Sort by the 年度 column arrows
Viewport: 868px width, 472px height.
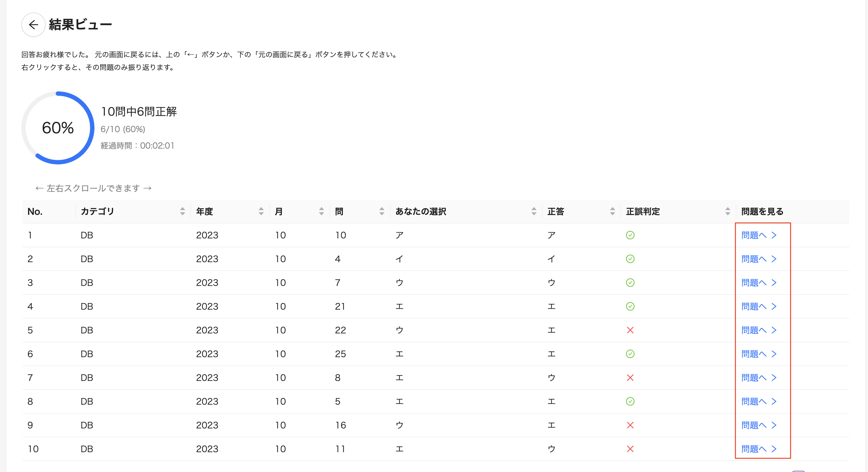click(261, 211)
